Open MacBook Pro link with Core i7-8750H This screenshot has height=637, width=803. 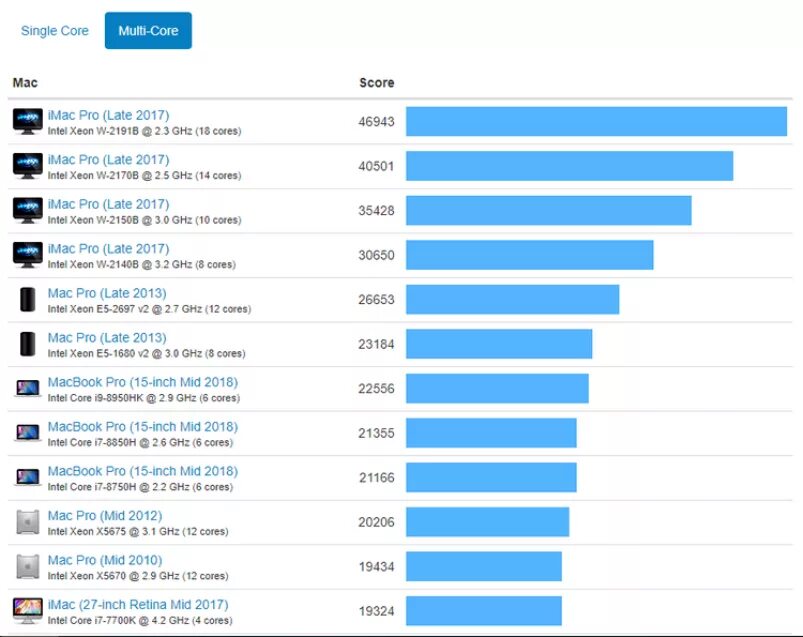point(143,472)
